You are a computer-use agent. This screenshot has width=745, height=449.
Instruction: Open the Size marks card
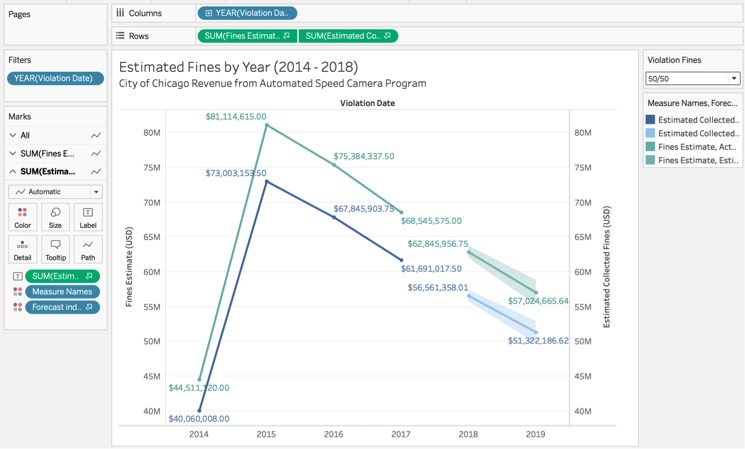pos(55,217)
